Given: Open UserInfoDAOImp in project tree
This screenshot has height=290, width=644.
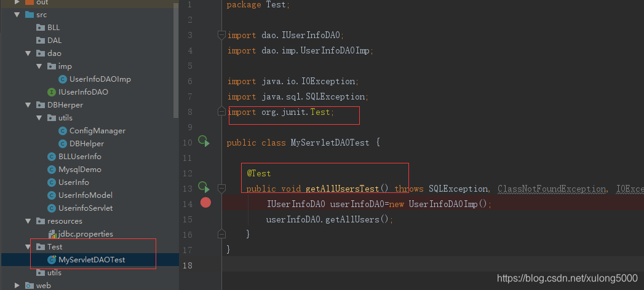Looking at the screenshot, I should (100, 79).
